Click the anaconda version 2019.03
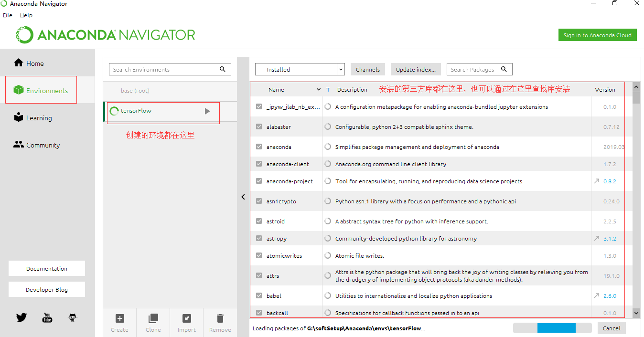644x337 pixels. 614,147
